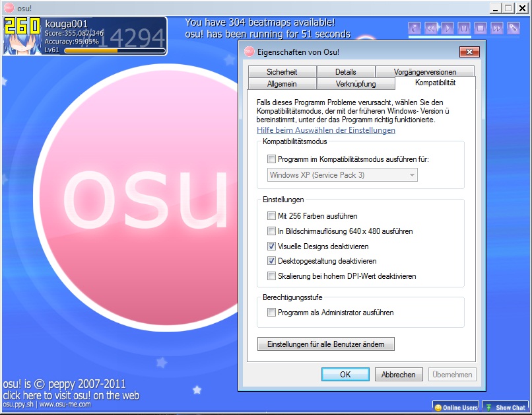The image size is (532, 415).
Task: Click the osu! icon in Eigenschaften dialog title
Action: point(249,52)
